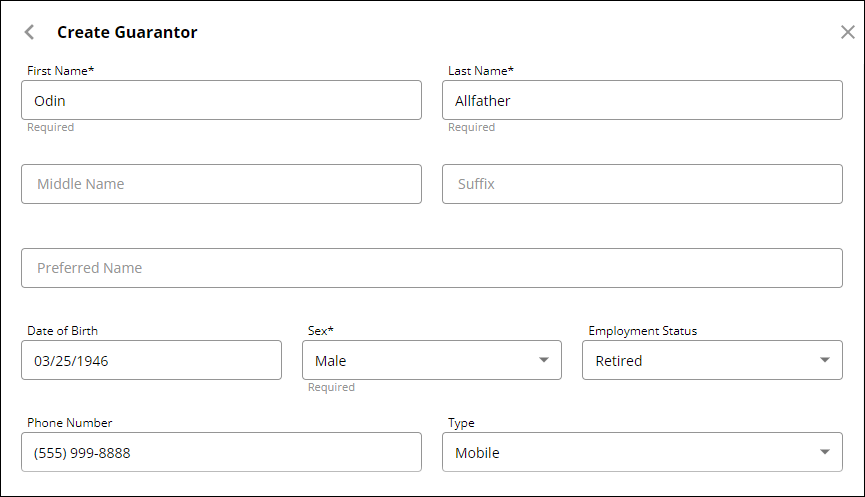Select the Phone Number input

click(x=221, y=452)
